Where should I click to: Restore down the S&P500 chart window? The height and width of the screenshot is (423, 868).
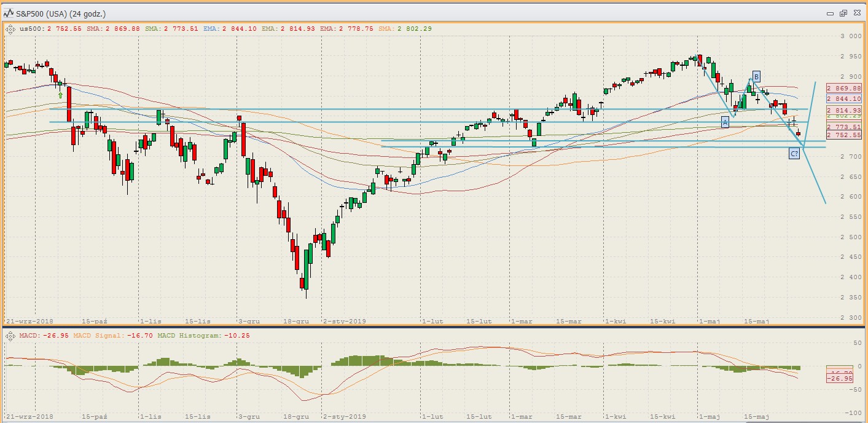coord(843,13)
